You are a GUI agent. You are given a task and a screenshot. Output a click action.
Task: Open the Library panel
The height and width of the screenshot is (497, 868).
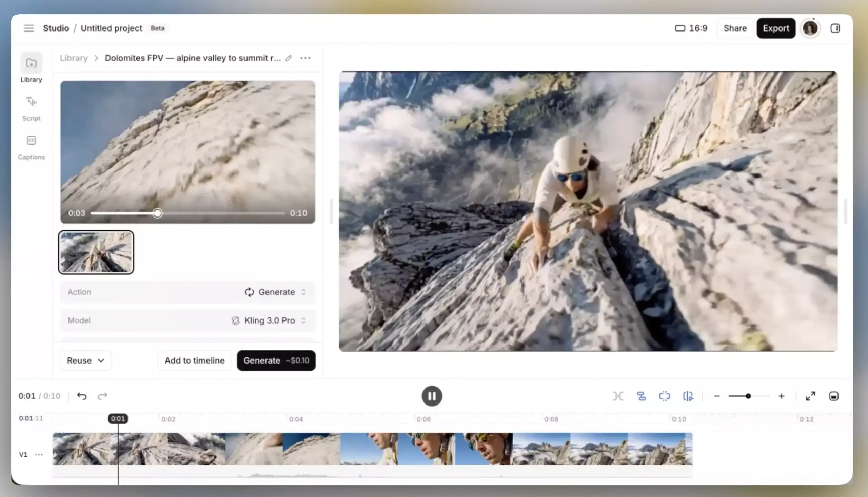click(31, 68)
